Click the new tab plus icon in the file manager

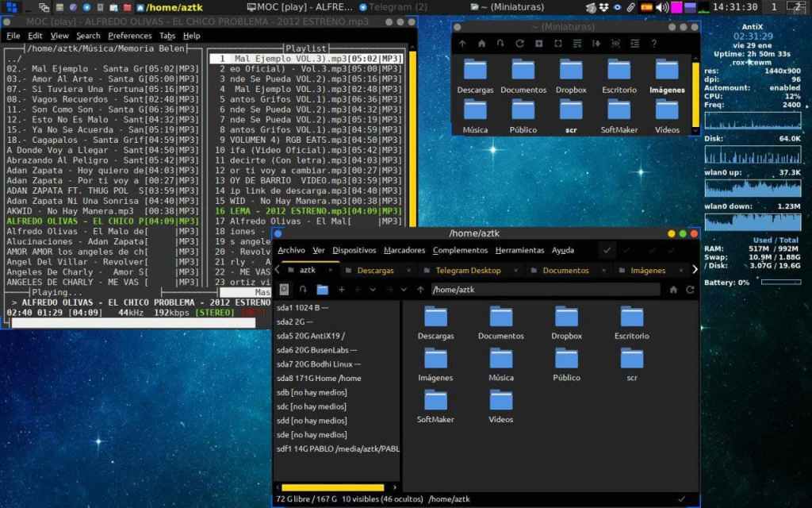(342, 290)
